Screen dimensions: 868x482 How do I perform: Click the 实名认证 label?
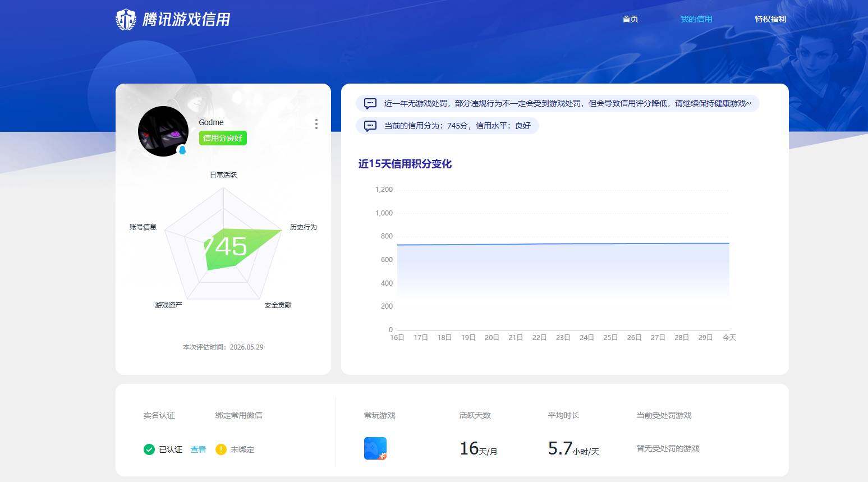(x=159, y=415)
